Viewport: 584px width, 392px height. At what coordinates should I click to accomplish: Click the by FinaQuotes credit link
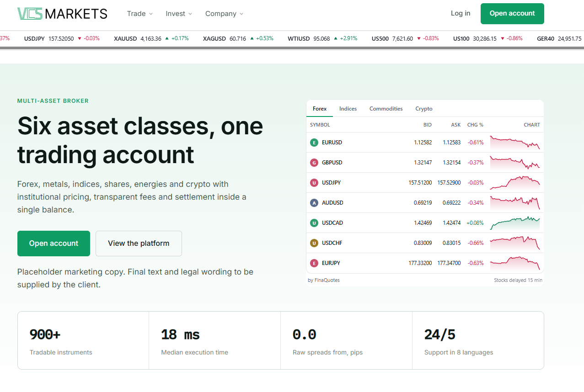(324, 280)
